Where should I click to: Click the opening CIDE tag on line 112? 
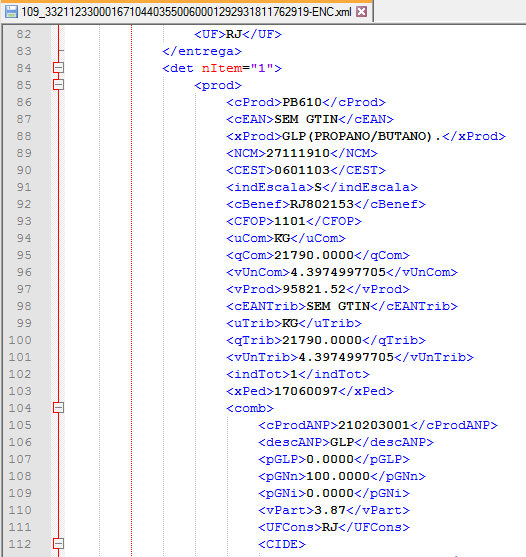[282, 544]
